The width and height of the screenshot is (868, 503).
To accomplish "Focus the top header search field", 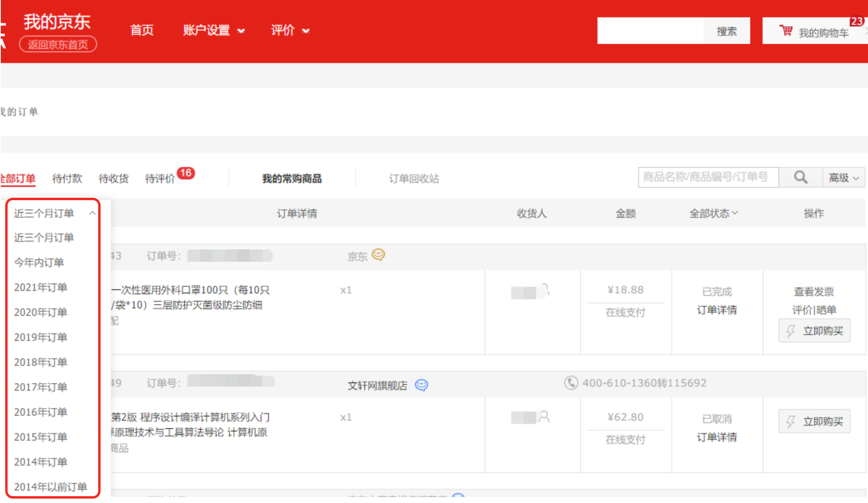I will [x=650, y=31].
